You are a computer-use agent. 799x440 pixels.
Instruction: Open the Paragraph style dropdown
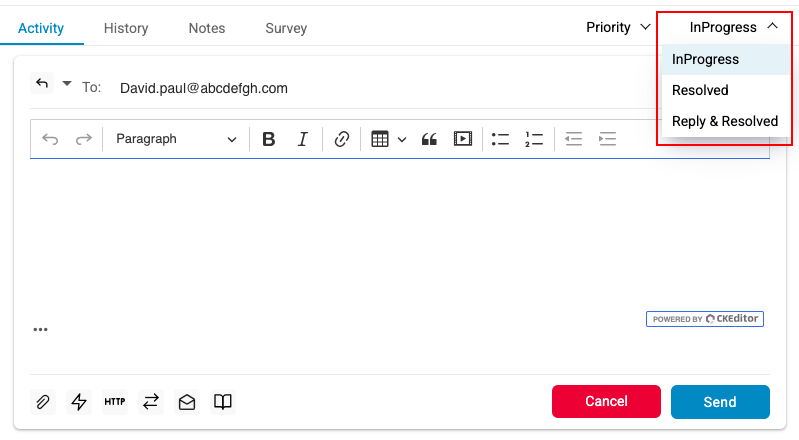[x=176, y=139]
